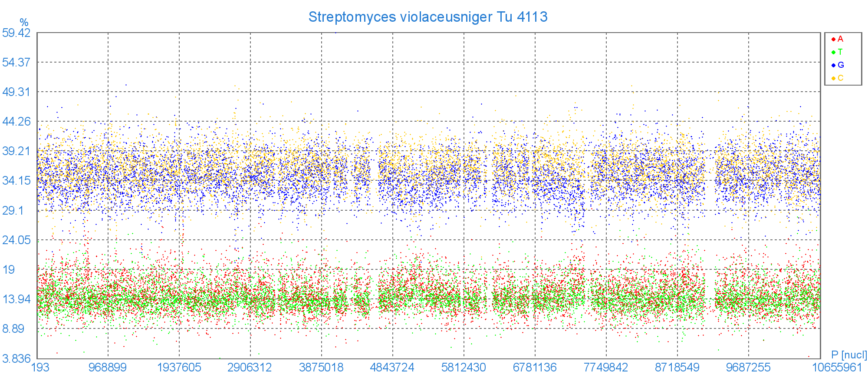Click y-axis value 39.21
This screenshot has width=868, height=391.
[16, 151]
